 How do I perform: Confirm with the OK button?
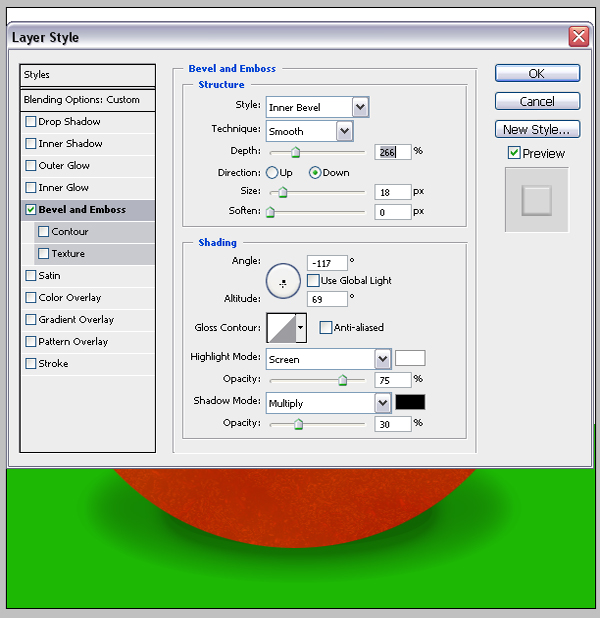tap(537, 73)
